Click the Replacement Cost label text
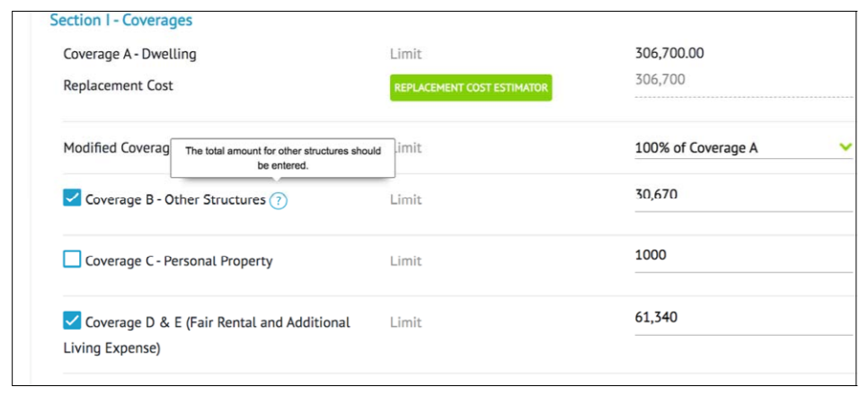Image resolution: width=868 pixels, height=396 pixels. (x=118, y=85)
